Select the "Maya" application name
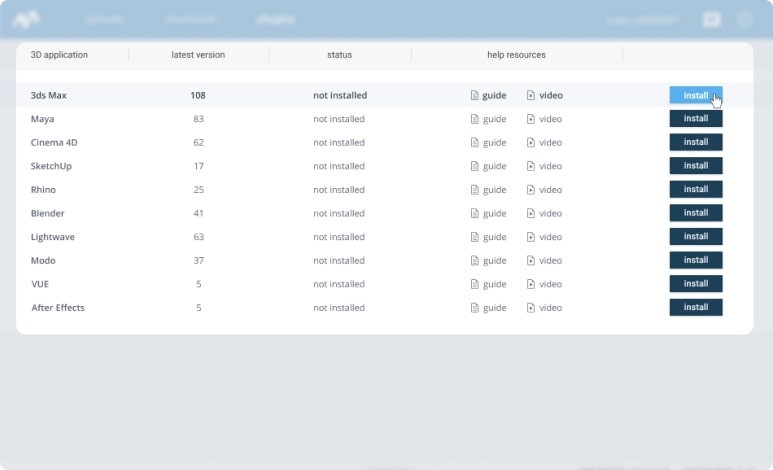Viewport: 773px width, 470px height. (42, 119)
